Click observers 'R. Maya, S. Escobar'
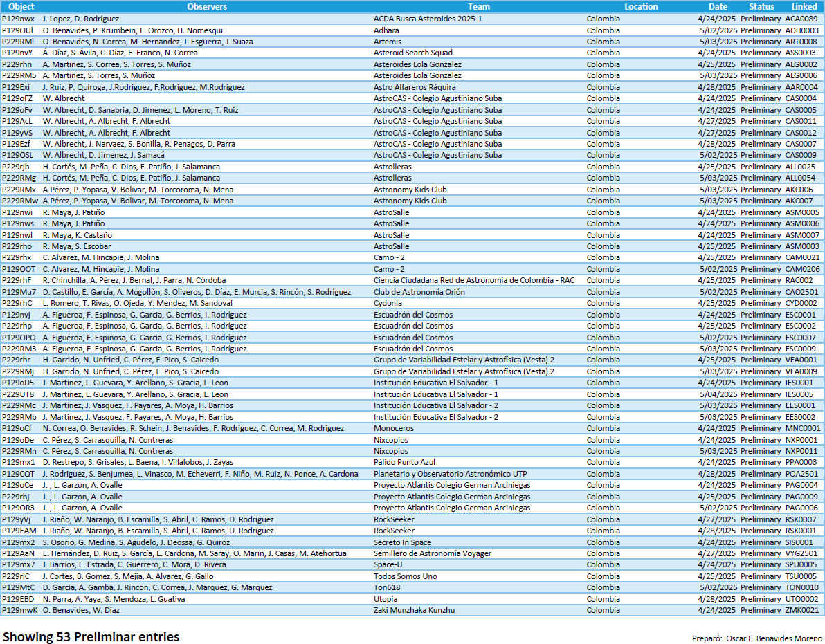The width and height of the screenshot is (825, 644). coord(77,246)
